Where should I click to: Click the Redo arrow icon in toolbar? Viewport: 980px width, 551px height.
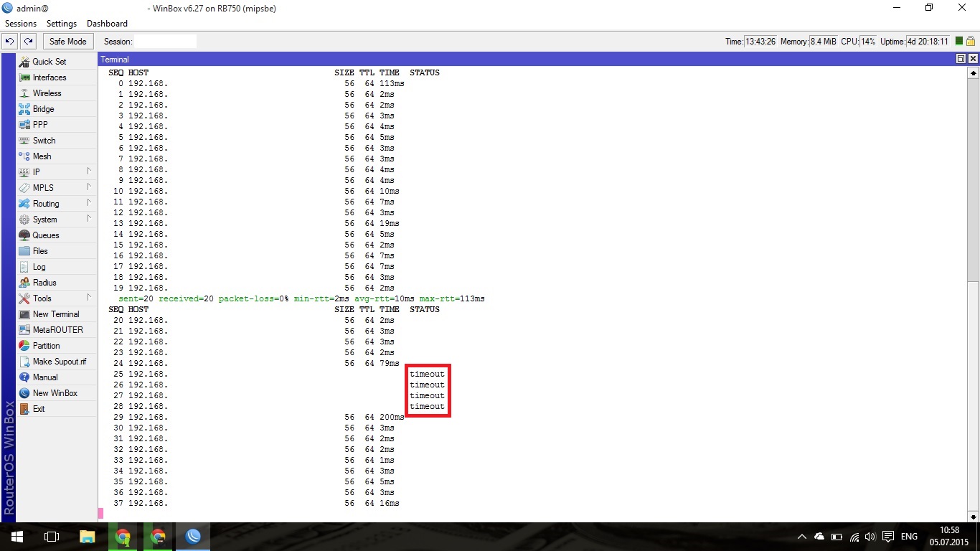pyautogui.click(x=29, y=42)
